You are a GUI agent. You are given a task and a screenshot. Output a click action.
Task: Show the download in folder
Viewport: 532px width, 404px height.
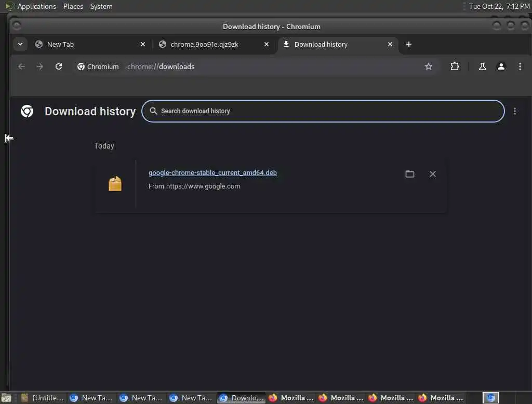410,174
